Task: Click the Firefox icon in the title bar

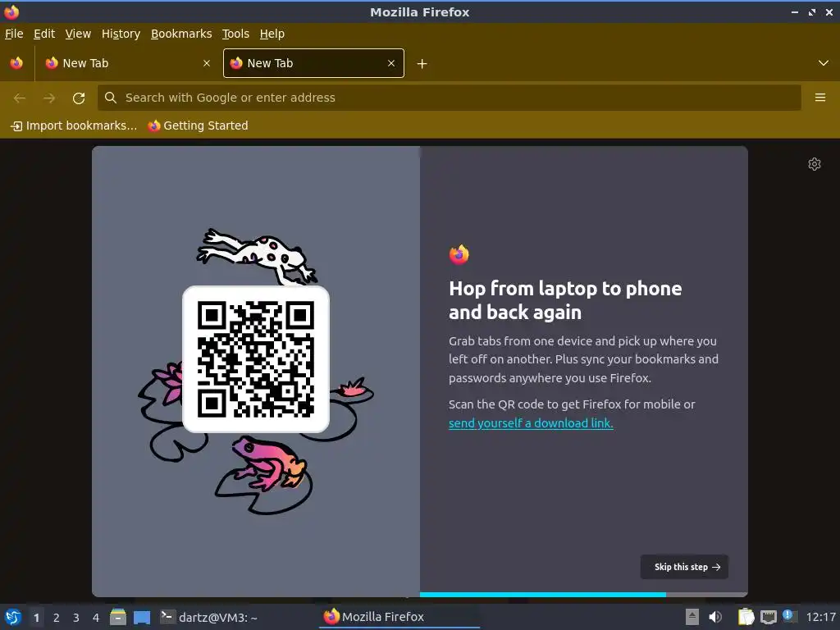Action: pyautogui.click(x=11, y=11)
